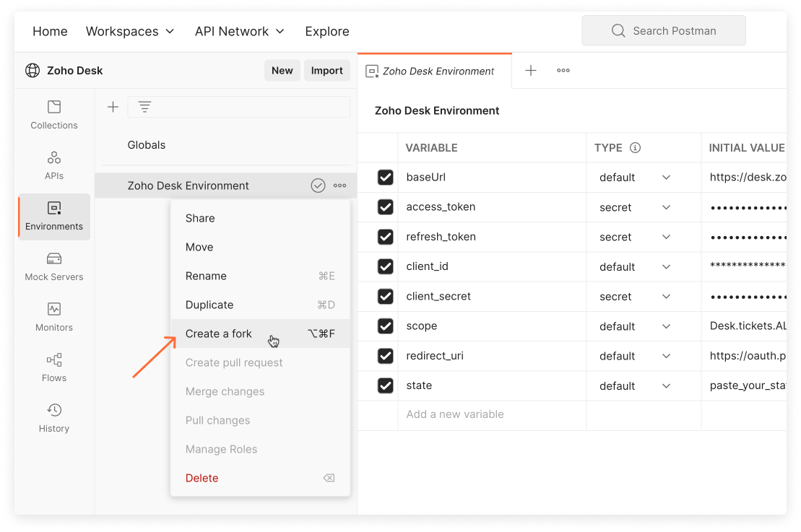The height and width of the screenshot is (532, 801).
Task: Click the Search Postman field
Action: [x=664, y=30]
